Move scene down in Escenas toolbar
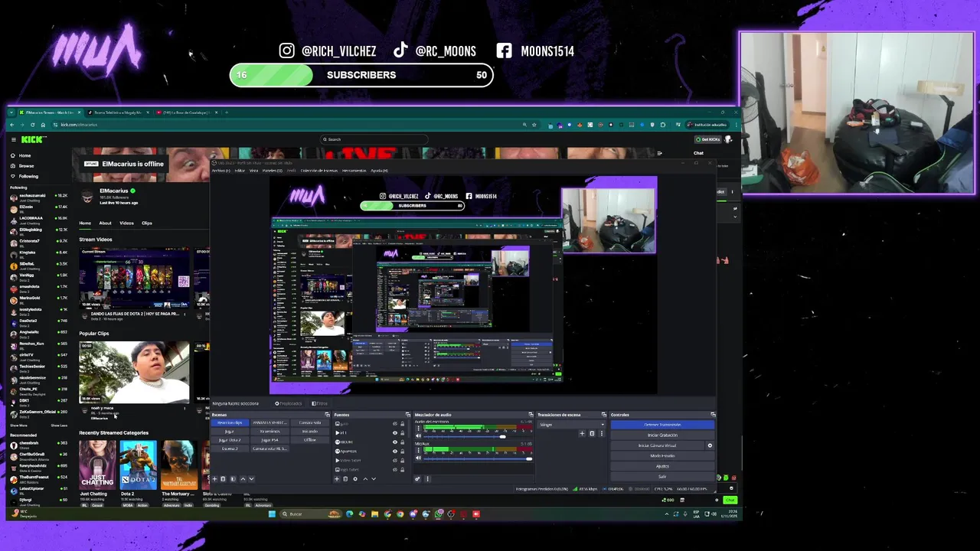Image resolution: width=980 pixels, height=551 pixels. tap(251, 479)
